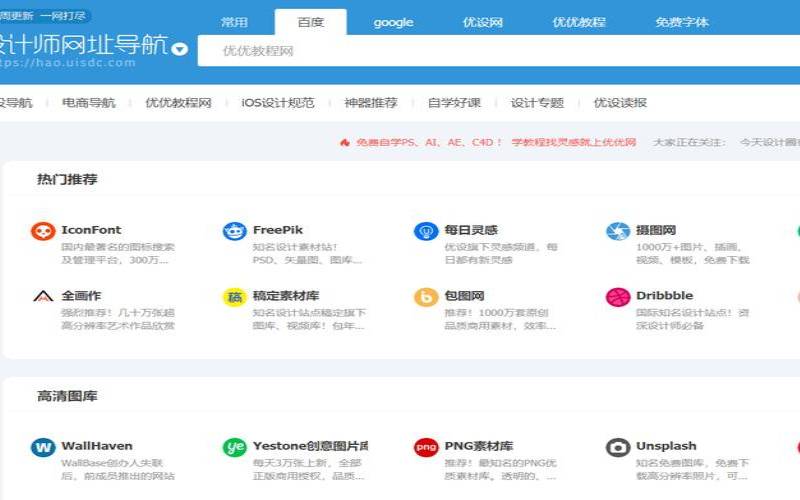This screenshot has width=800, height=500.
Task: Click the WallHaven blue W icon
Action: tap(43, 447)
